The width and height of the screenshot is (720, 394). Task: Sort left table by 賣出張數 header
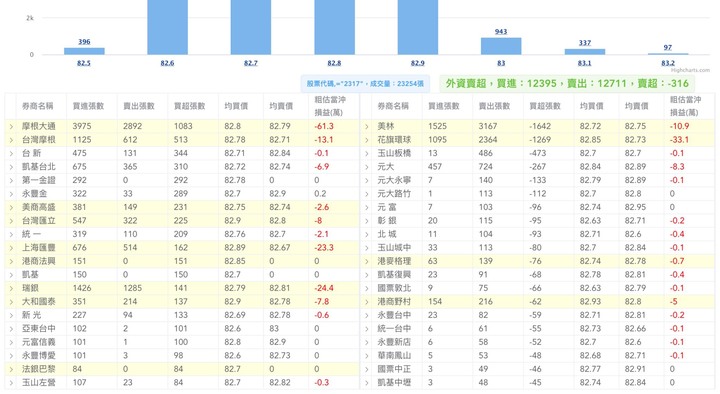click(139, 106)
